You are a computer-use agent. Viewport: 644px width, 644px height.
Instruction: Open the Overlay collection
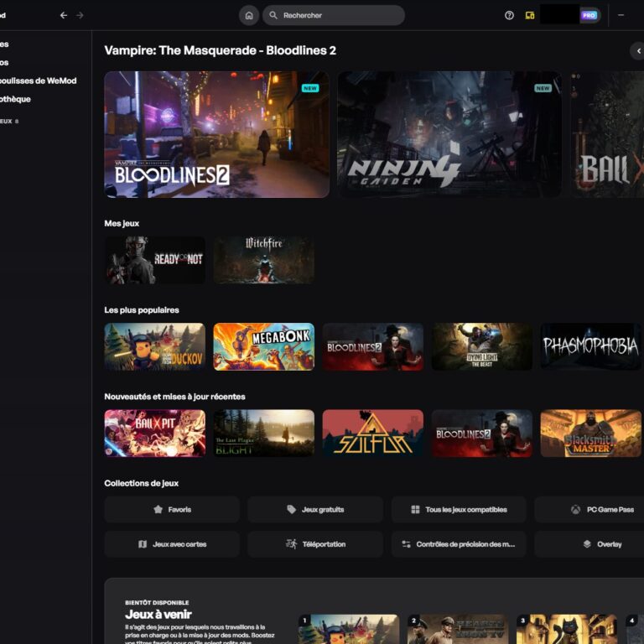click(x=589, y=544)
